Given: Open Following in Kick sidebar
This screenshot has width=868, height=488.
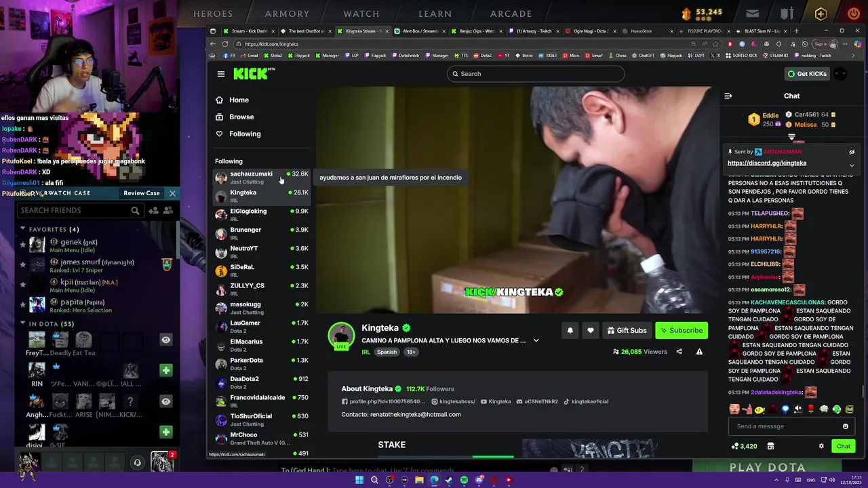Looking at the screenshot, I should 238,134.
